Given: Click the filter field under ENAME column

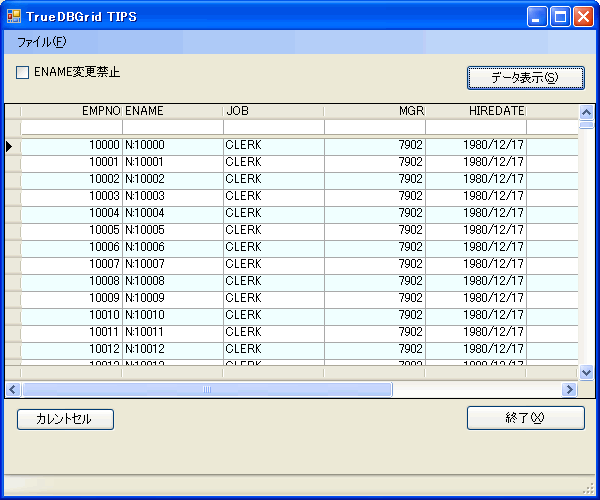Looking at the screenshot, I should click(x=172, y=127).
